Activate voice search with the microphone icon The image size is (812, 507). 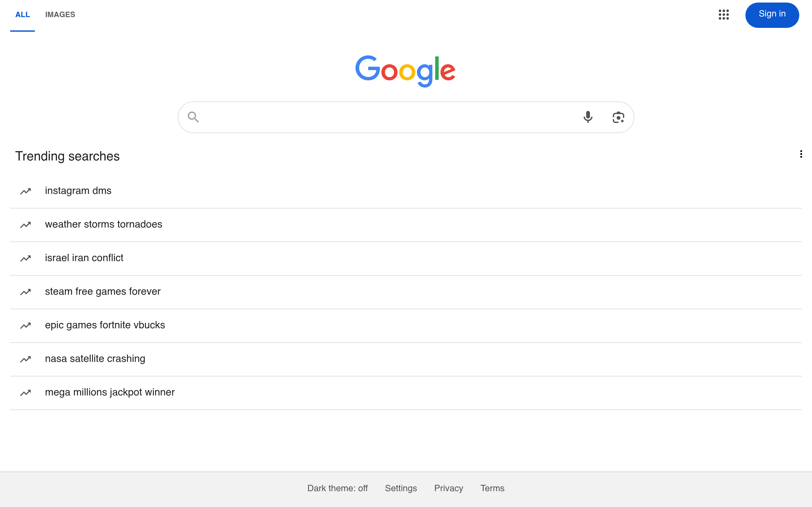tap(588, 117)
